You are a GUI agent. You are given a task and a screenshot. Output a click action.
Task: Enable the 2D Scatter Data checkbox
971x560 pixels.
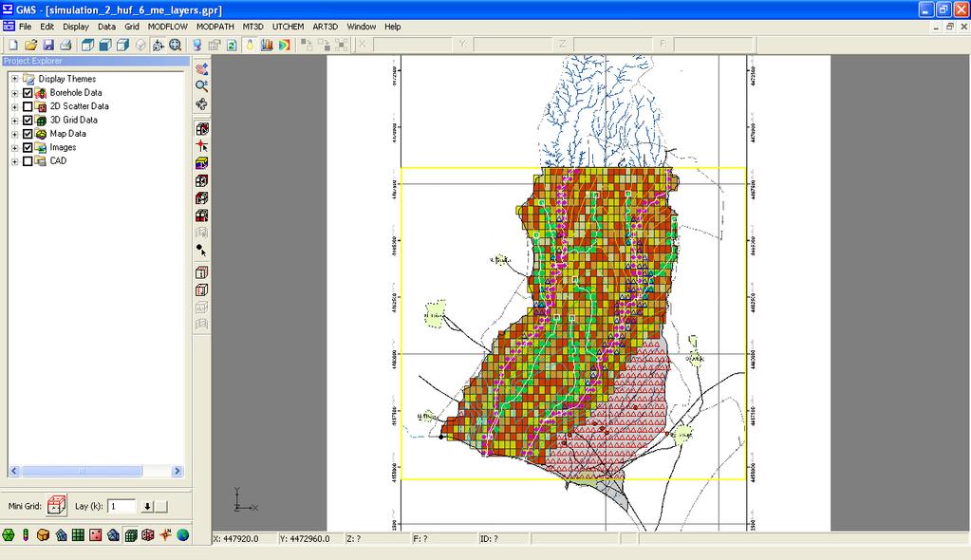click(x=28, y=106)
